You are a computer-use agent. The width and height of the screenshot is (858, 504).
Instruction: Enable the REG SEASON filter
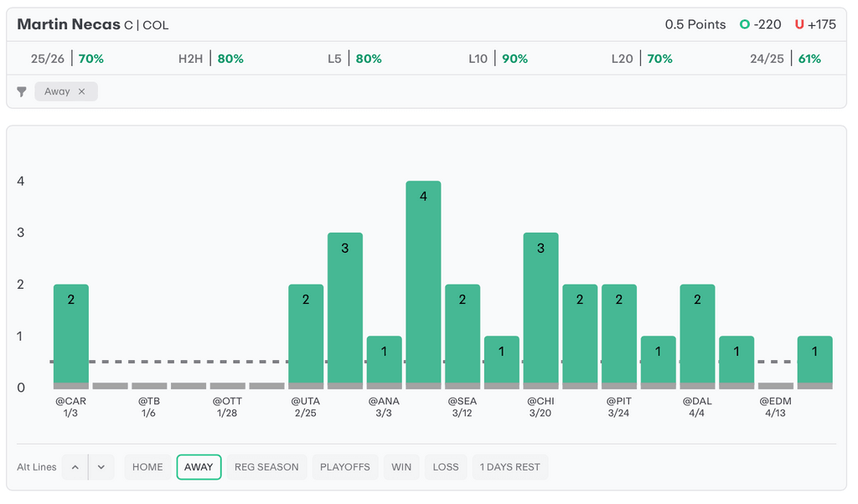[266, 467]
